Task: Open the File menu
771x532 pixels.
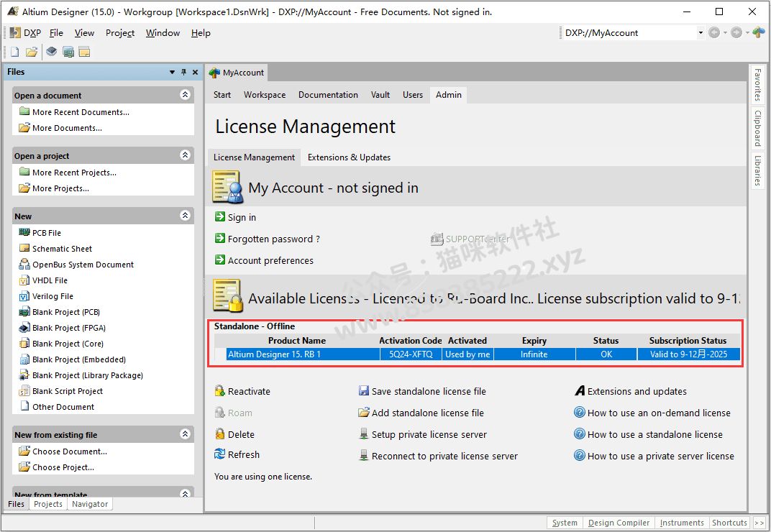Action: pyautogui.click(x=56, y=33)
